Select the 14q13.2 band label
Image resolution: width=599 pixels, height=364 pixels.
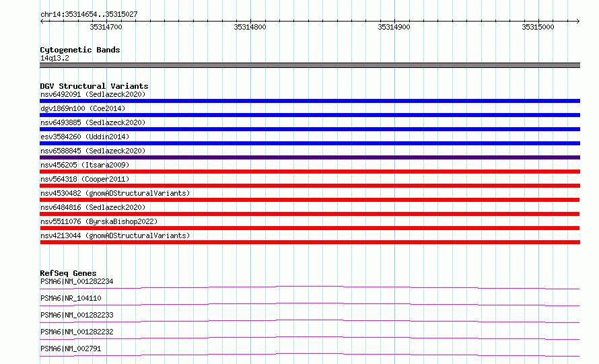55,58
